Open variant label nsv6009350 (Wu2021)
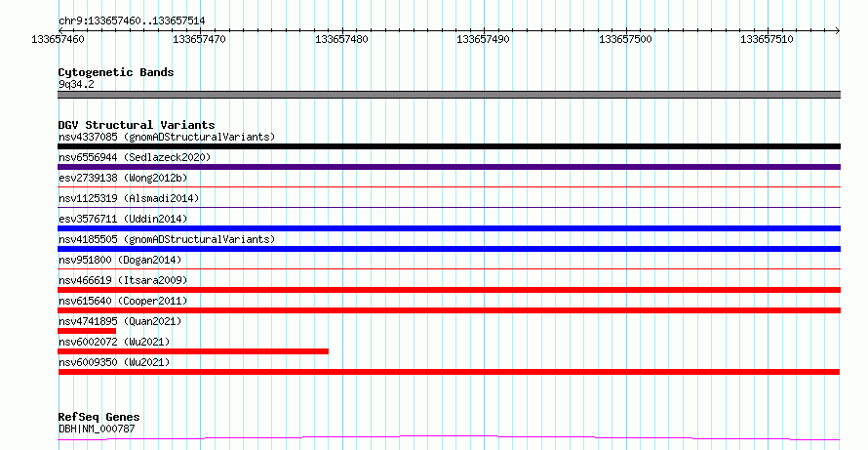This screenshot has height=450, width=868. (x=114, y=362)
